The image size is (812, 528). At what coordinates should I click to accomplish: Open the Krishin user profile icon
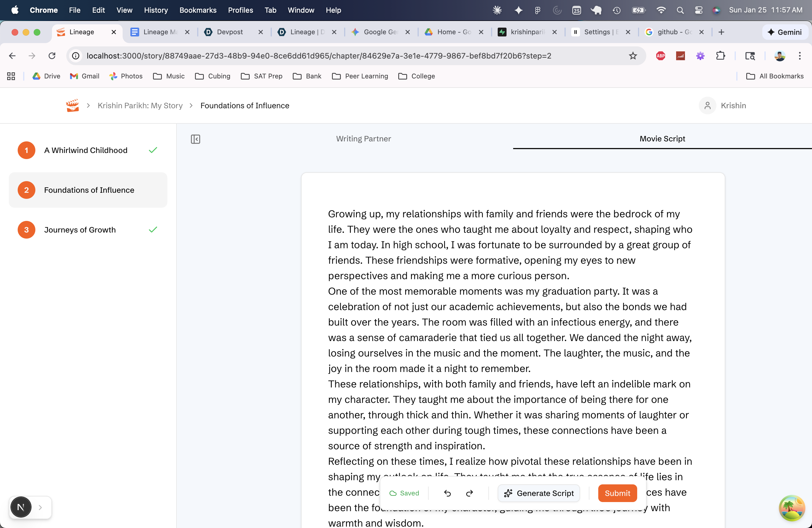[707, 105]
